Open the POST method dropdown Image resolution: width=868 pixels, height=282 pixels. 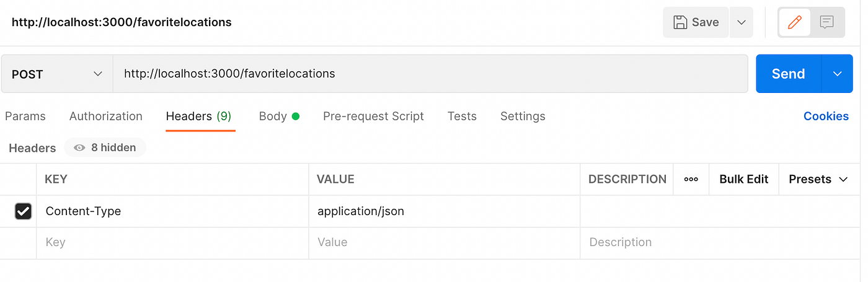56,74
